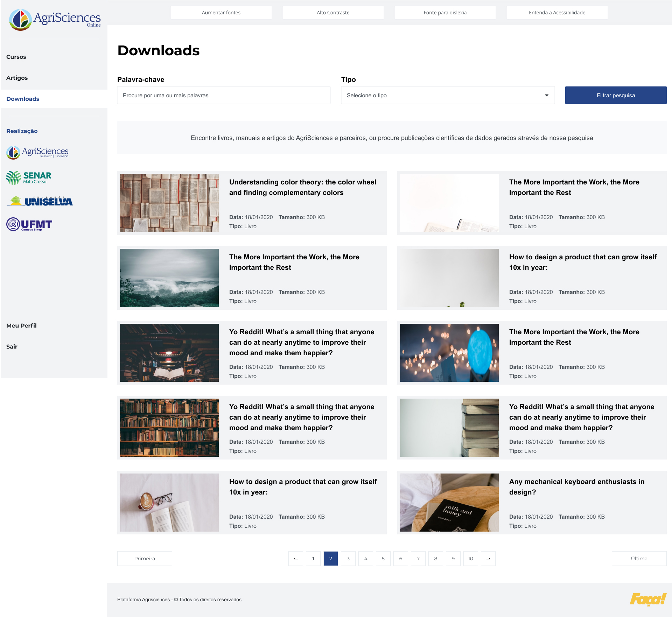
Task: Go to previous page with left arrow
Action: (296, 559)
